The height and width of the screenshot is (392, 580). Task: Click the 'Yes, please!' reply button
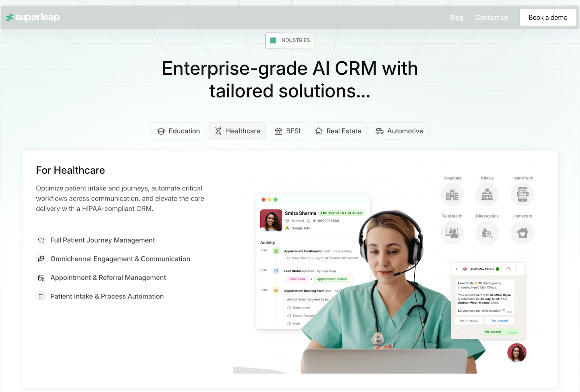pos(500,321)
